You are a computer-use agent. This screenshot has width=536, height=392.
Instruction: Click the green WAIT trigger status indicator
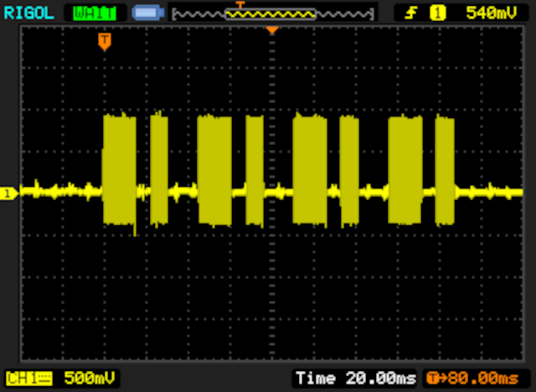95,13
